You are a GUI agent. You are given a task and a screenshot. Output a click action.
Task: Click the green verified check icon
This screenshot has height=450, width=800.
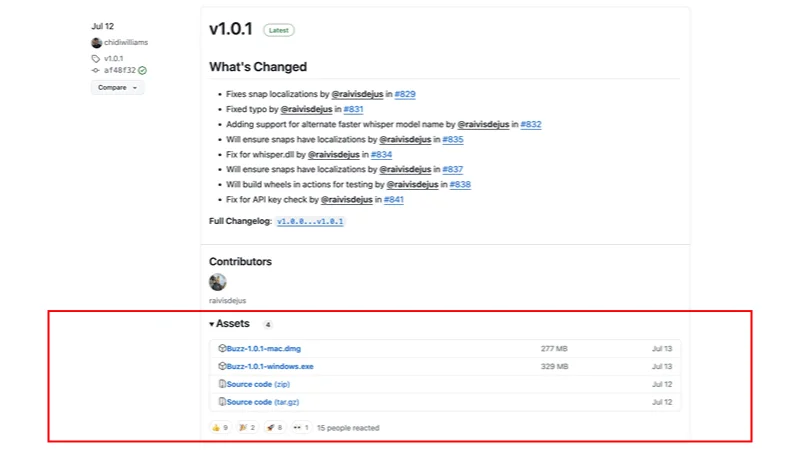pyautogui.click(x=143, y=71)
